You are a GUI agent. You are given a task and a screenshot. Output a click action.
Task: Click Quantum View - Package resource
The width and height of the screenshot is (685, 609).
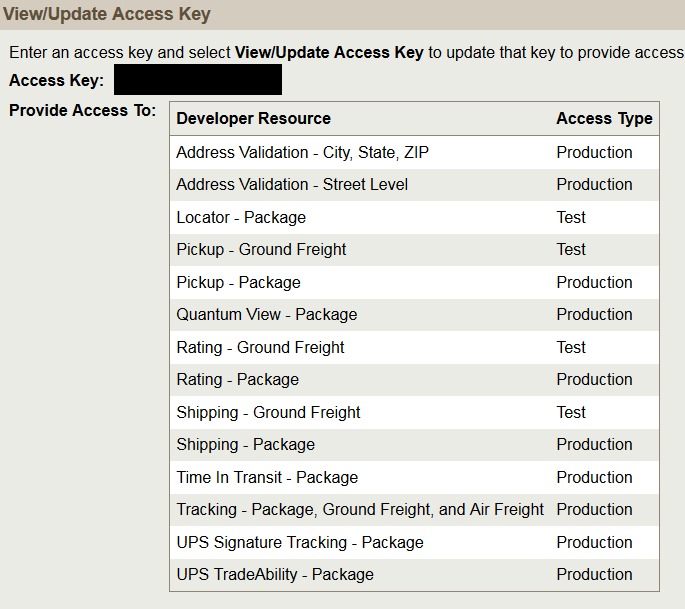pyautogui.click(x=266, y=314)
